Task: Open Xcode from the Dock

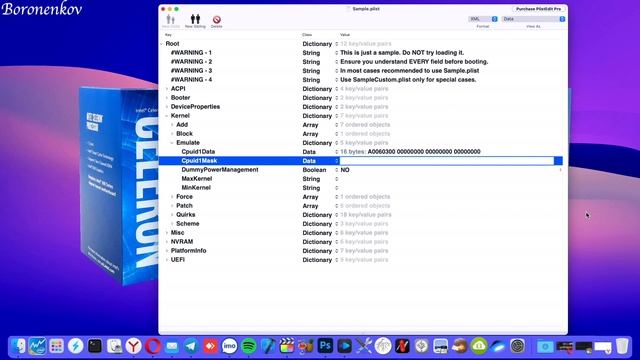Action: click(x=268, y=347)
